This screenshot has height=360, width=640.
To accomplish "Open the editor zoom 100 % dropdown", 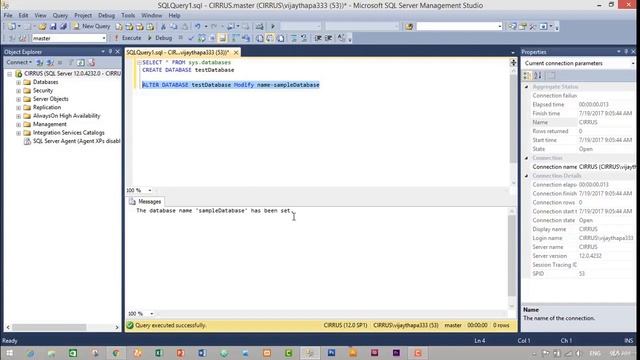I will click(150, 191).
